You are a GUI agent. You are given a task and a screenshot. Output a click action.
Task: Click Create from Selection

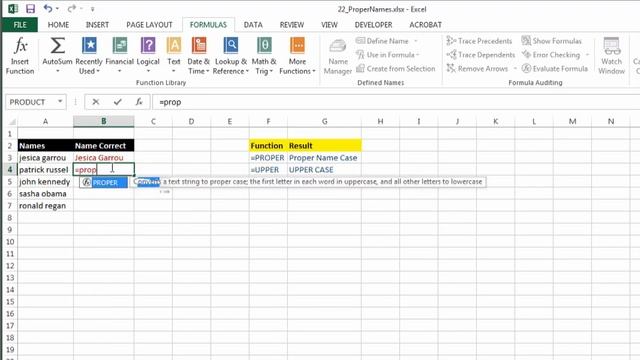point(396,69)
